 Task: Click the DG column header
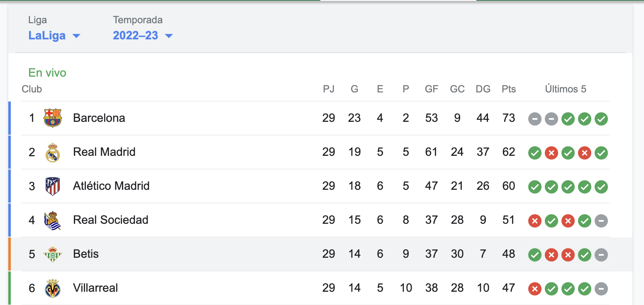click(483, 89)
